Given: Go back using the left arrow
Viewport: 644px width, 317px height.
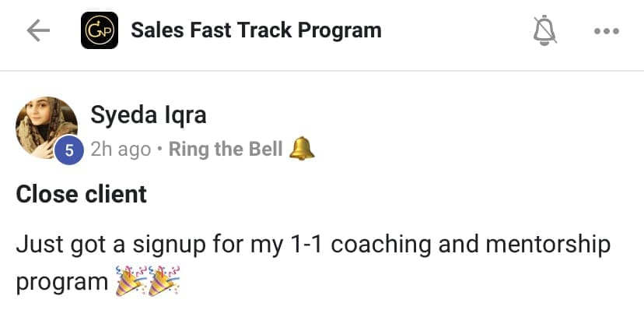Looking at the screenshot, I should pyautogui.click(x=38, y=31).
